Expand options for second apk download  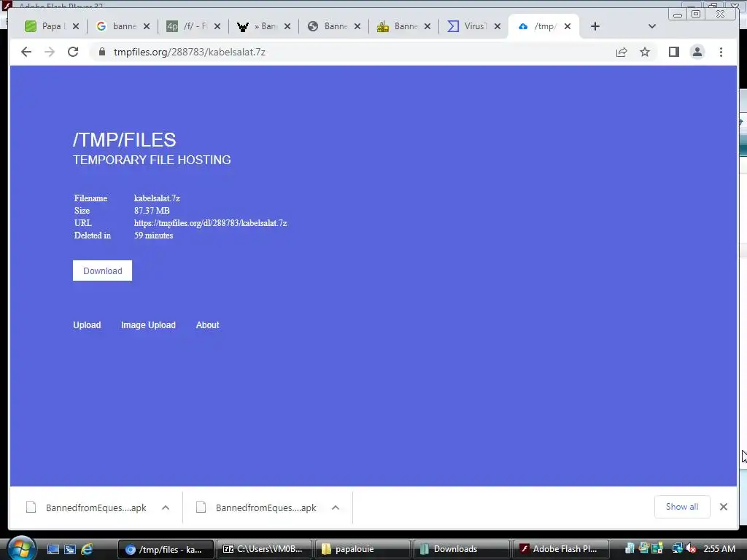(336, 507)
